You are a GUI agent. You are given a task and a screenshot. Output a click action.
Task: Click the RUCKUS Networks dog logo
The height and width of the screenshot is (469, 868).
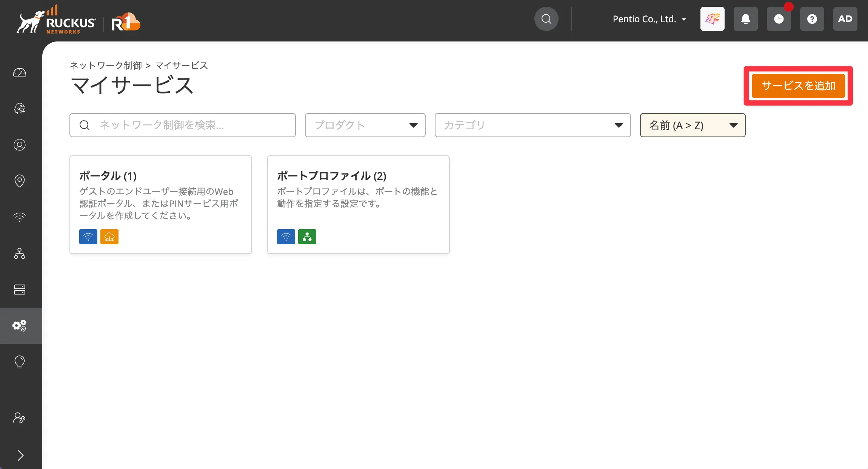click(x=56, y=20)
